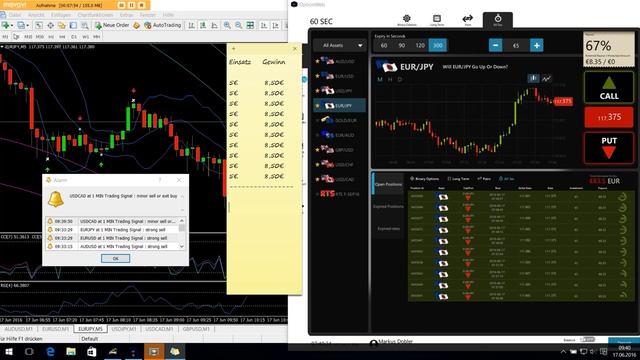
Task: Decrease investment amount with minus button
Action: tap(496, 45)
